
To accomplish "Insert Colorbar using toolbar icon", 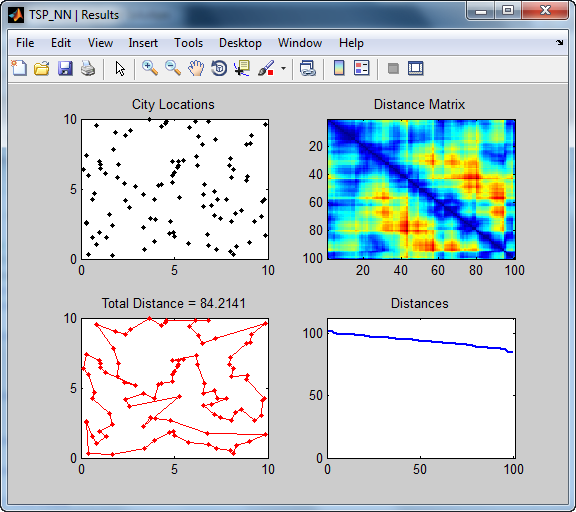I will click(x=339, y=68).
